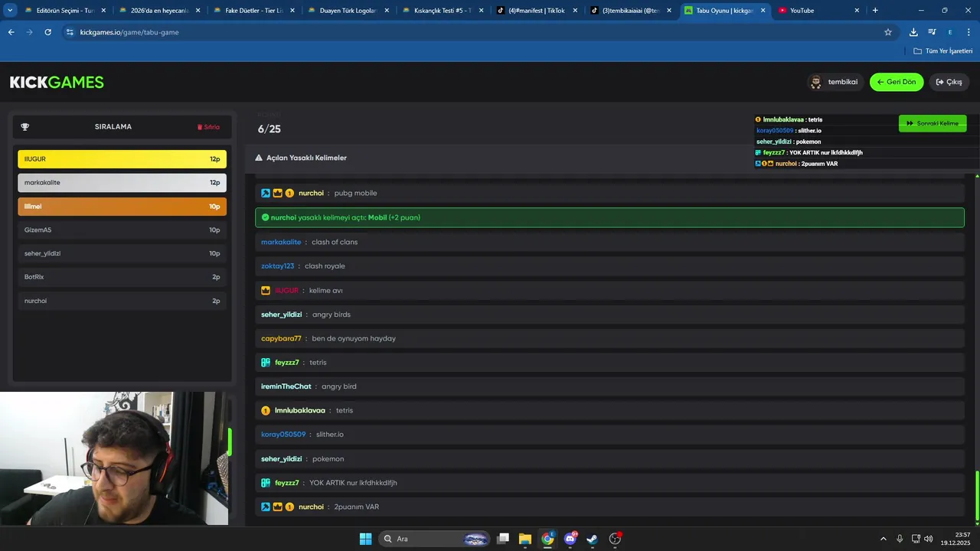Click the green check icon in nurchoi notification
This screenshot has width=980, height=551.
tap(265, 217)
